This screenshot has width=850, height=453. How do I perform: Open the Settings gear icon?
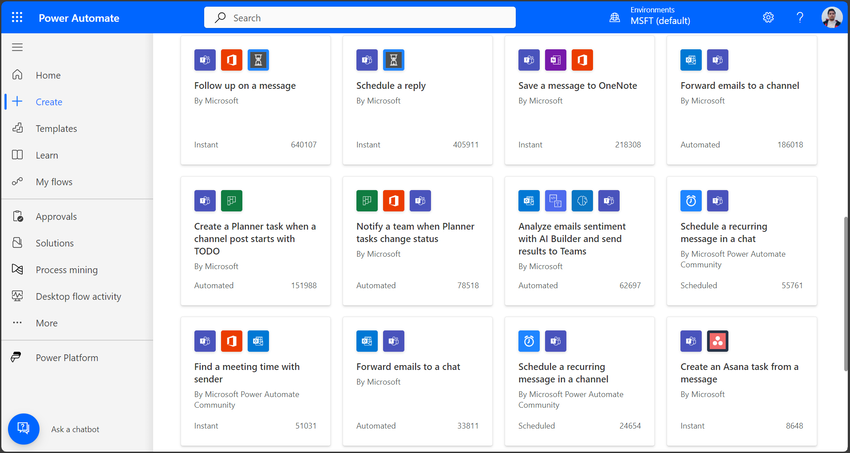pyautogui.click(x=768, y=17)
